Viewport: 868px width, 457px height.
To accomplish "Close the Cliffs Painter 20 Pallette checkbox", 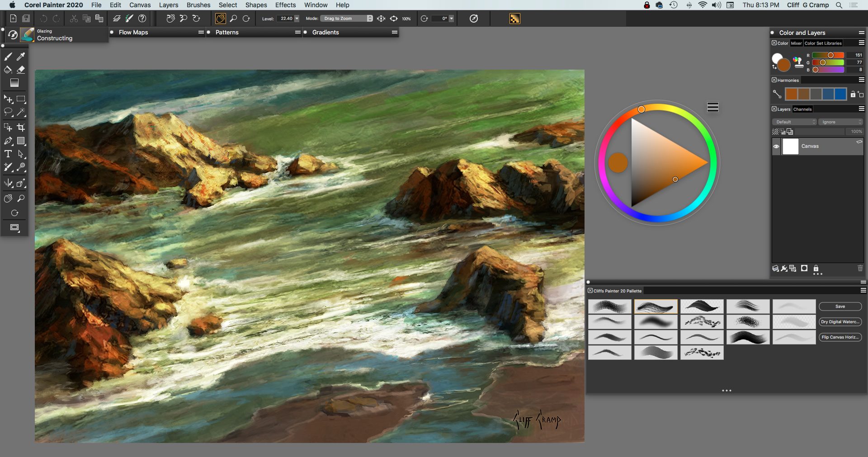I will (x=590, y=291).
